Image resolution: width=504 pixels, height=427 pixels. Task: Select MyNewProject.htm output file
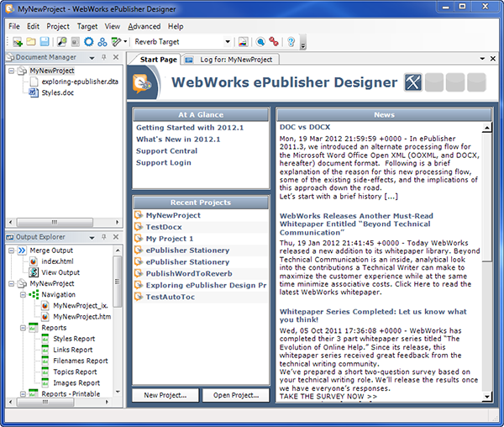pos(82,317)
